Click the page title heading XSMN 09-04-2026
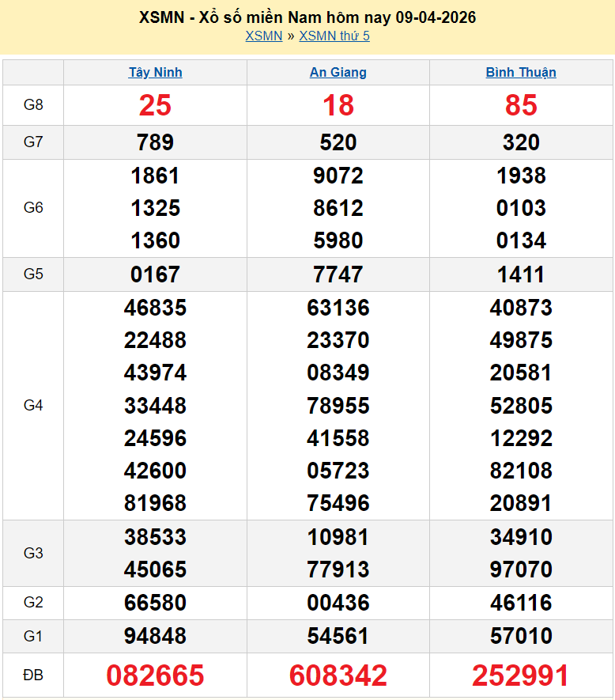The height and width of the screenshot is (700, 615). point(307,17)
